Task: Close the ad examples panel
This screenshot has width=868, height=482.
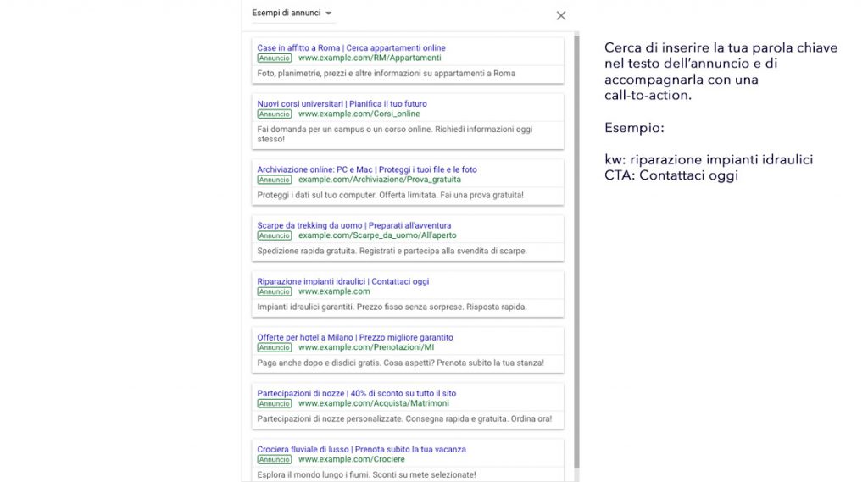Action: [x=561, y=15]
